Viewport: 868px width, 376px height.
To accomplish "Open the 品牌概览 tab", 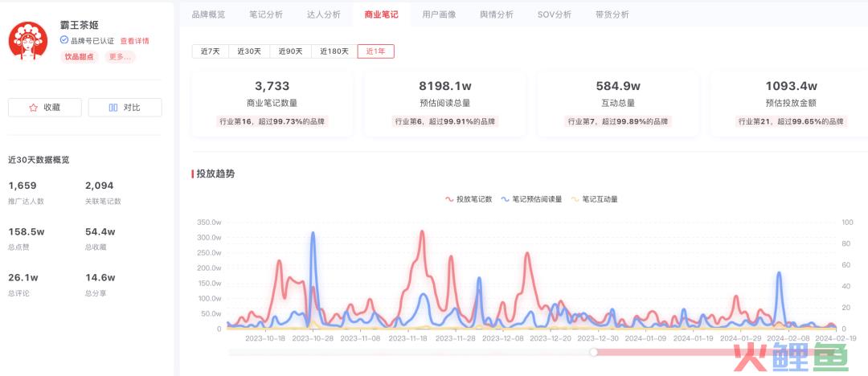I will [209, 14].
